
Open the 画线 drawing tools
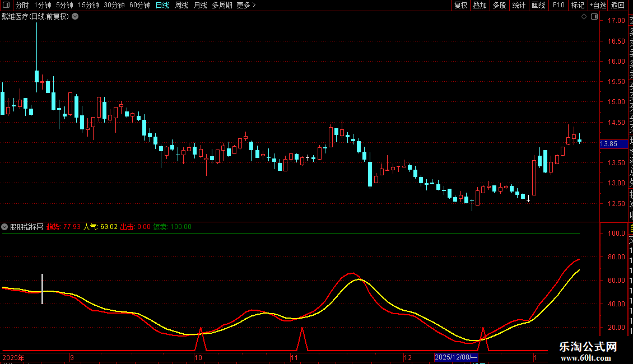coord(538,5)
